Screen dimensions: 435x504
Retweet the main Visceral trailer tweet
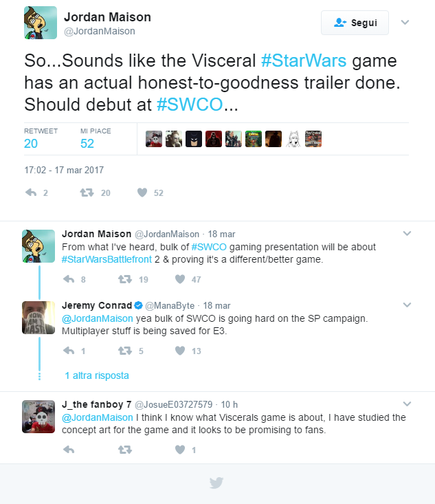click(87, 193)
